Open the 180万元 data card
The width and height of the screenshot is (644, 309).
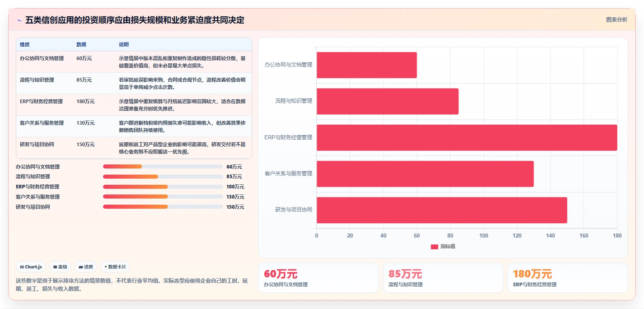[568, 278]
